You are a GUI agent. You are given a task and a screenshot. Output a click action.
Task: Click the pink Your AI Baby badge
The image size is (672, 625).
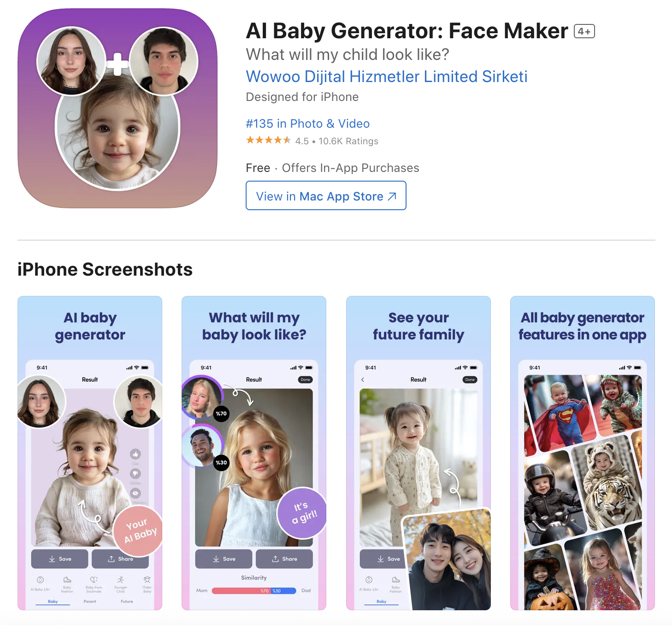point(140,530)
